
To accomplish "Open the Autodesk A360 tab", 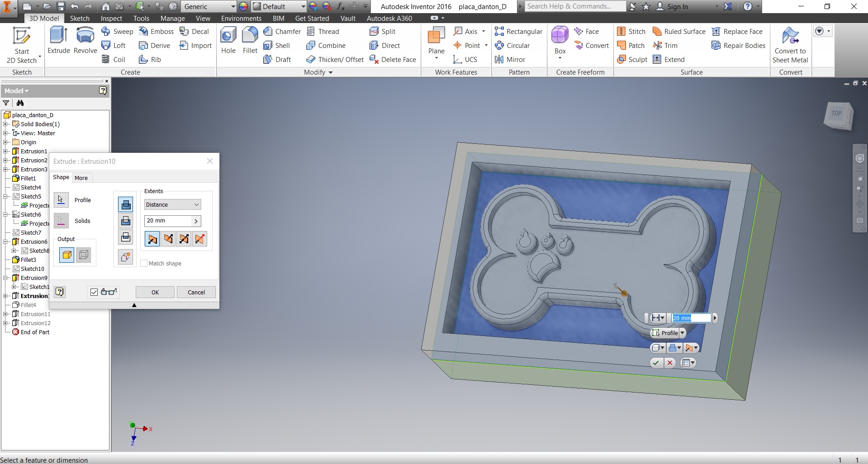I will [x=389, y=18].
